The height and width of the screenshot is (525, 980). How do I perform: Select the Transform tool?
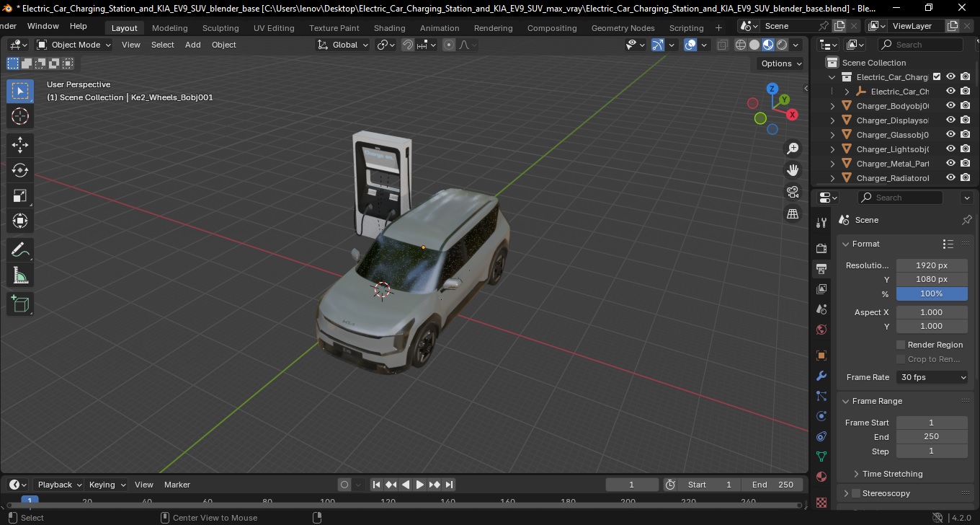[x=20, y=221]
